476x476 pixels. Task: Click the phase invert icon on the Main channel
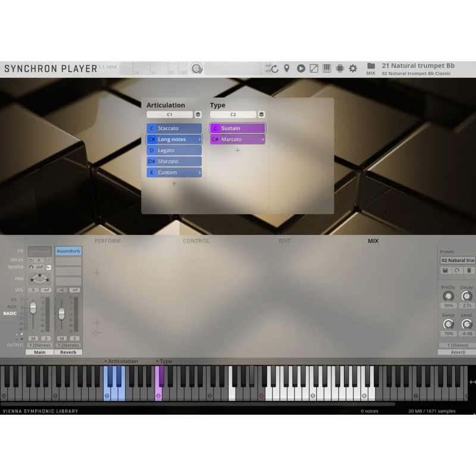pyautogui.click(x=49, y=260)
